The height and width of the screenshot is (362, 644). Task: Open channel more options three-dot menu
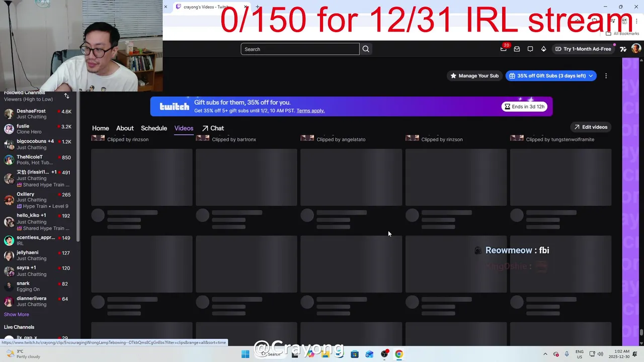pos(606,76)
